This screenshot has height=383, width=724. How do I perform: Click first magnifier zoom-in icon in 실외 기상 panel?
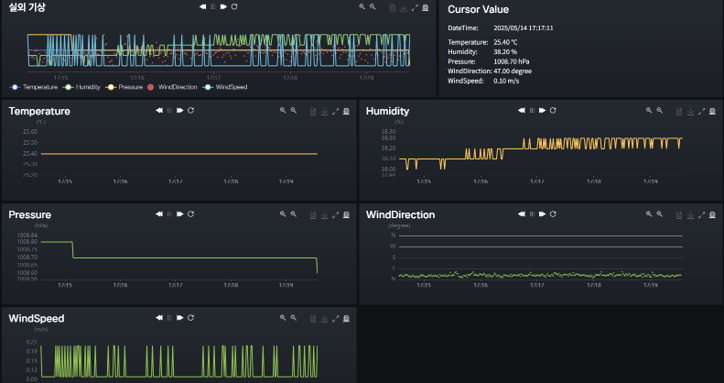[x=362, y=7]
